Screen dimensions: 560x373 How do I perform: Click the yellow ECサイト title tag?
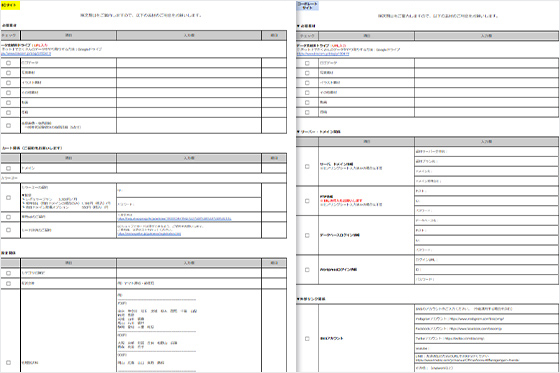[10, 5]
